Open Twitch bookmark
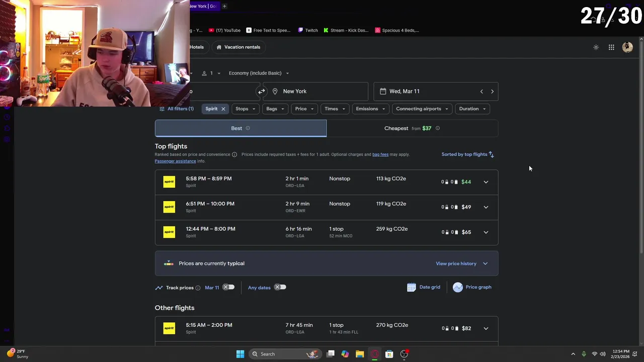 point(307,30)
